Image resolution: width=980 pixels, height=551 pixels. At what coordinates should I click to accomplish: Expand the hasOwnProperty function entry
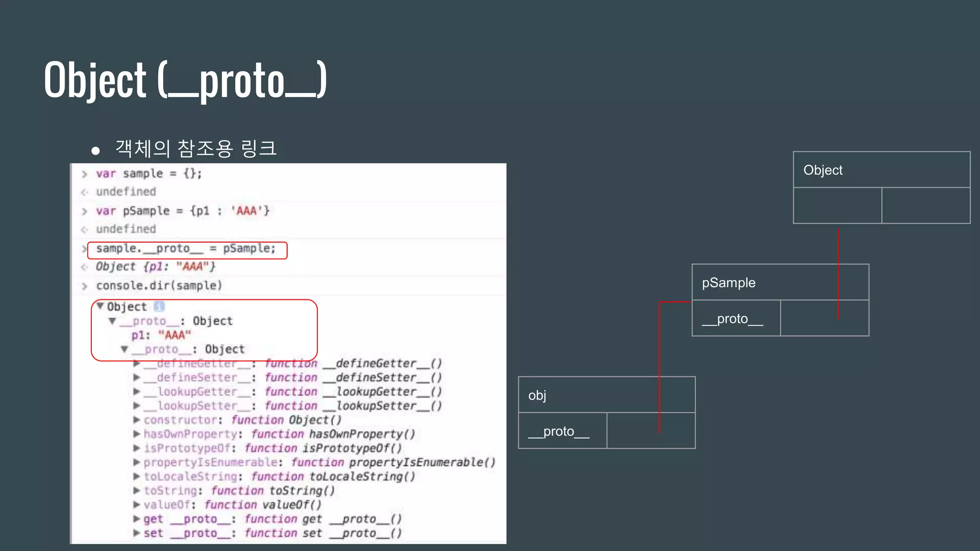pos(137,434)
